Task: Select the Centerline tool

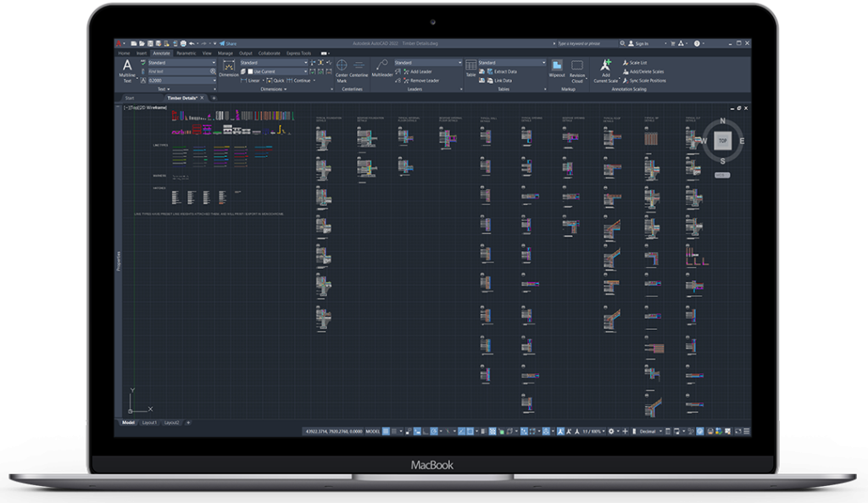Action: pos(359,70)
